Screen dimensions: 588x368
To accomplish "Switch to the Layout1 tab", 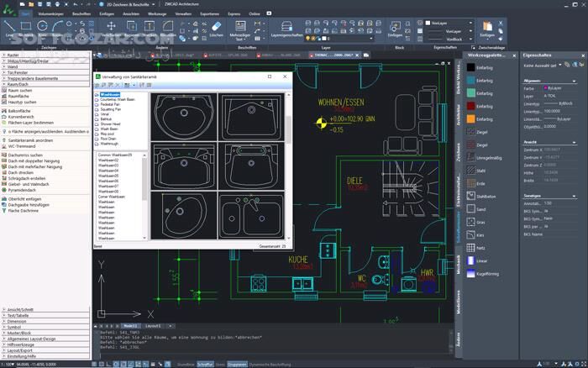I will point(152,324).
